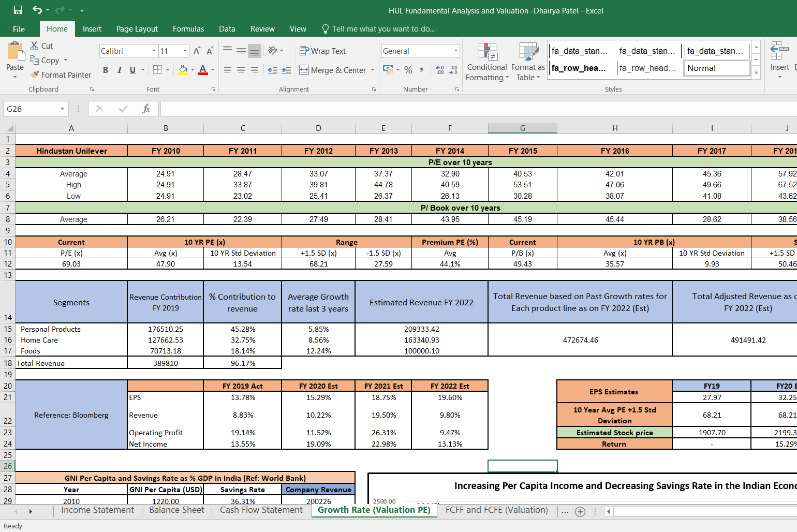Click the Save icon in title bar
This screenshot has height=532, width=797.
pyautogui.click(x=18, y=10)
